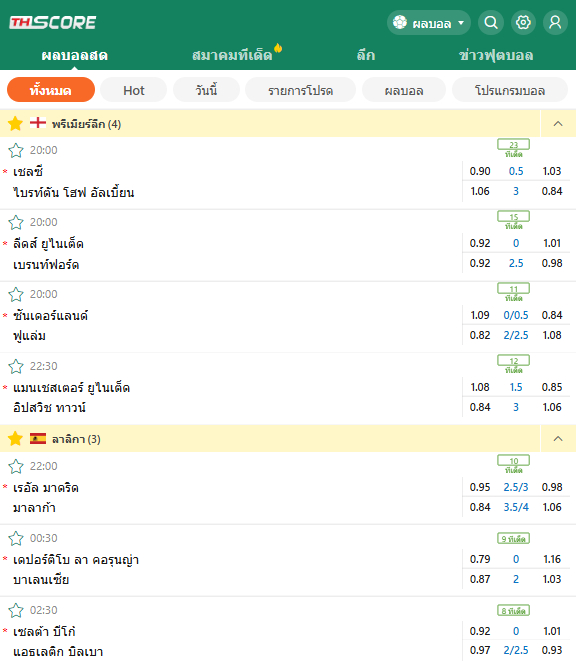
Task: Favorite the เดปอร์ติโบ ลา คอรุนญ่า match star
Action: (x=16, y=538)
